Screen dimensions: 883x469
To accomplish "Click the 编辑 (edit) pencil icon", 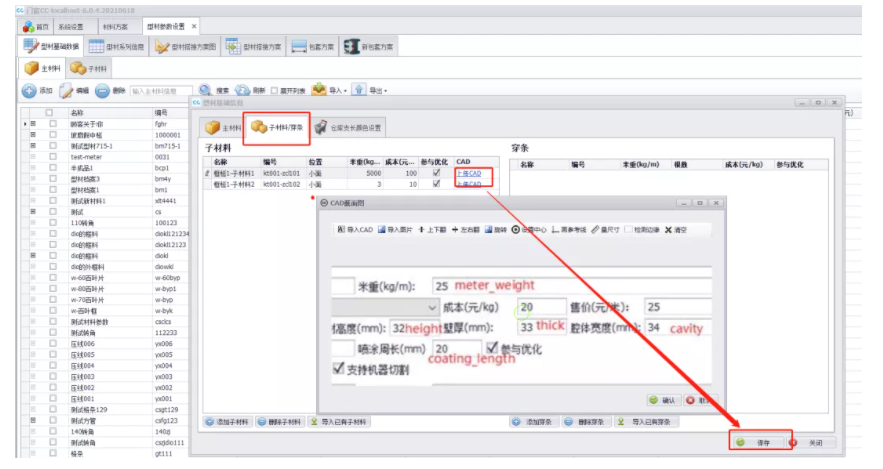I will [x=67, y=90].
